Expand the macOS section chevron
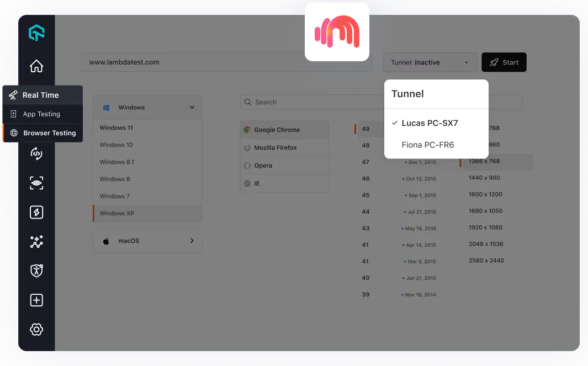 [192, 241]
